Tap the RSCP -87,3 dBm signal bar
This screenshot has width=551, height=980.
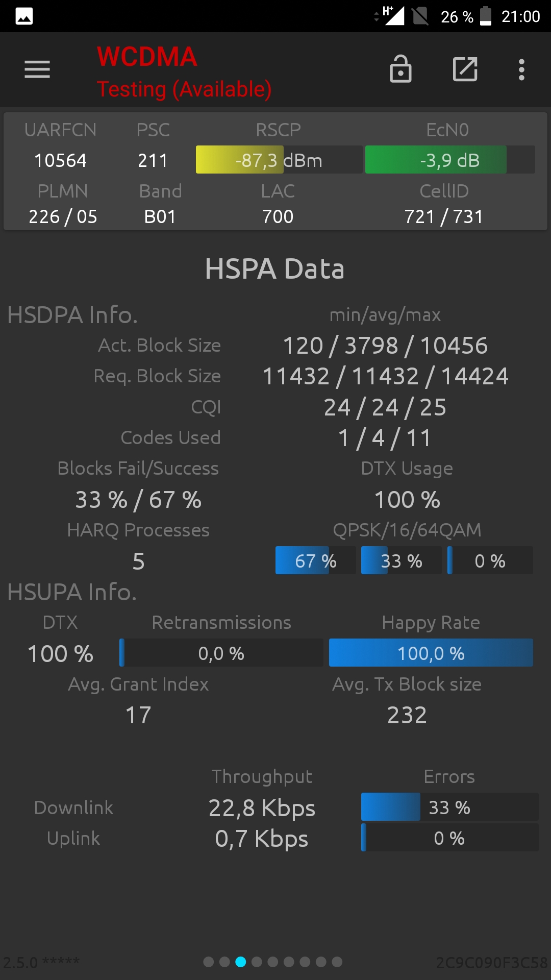[279, 160]
